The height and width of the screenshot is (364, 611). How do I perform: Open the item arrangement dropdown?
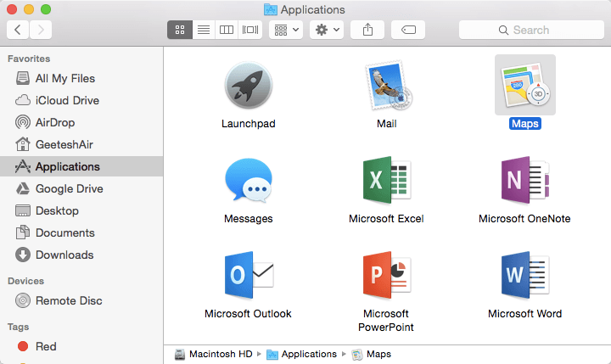pos(285,30)
